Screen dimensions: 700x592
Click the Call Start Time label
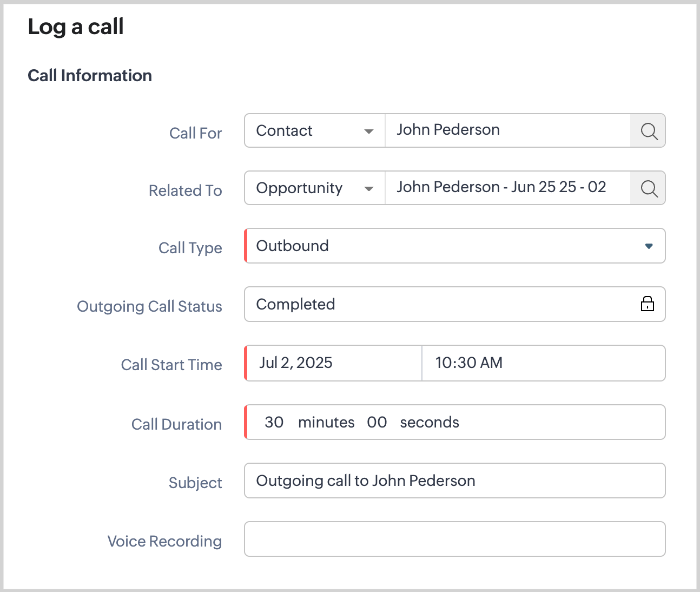pyautogui.click(x=171, y=365)
